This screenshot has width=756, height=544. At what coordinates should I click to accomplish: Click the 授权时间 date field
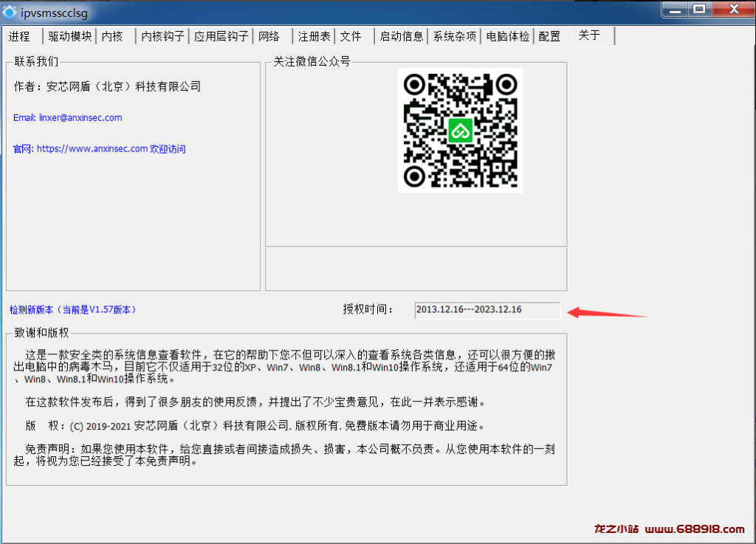click(487, 310)
